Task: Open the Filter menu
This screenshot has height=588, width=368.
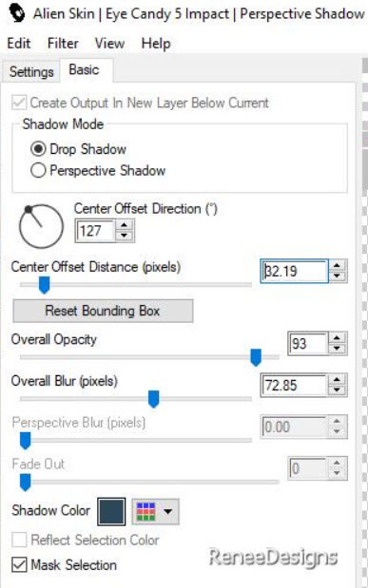Action: (x=63, y=44)
